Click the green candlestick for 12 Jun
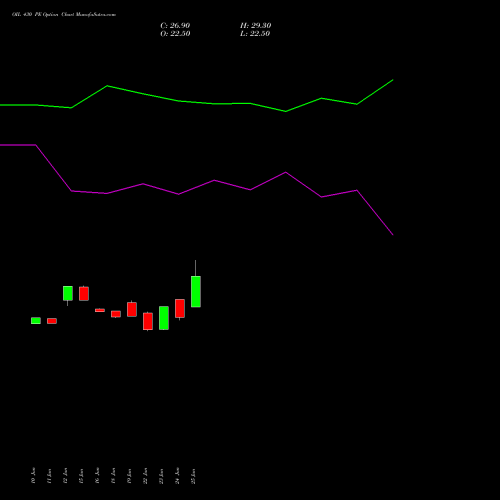This screenshot has height=500, width=500. point(68,293)
